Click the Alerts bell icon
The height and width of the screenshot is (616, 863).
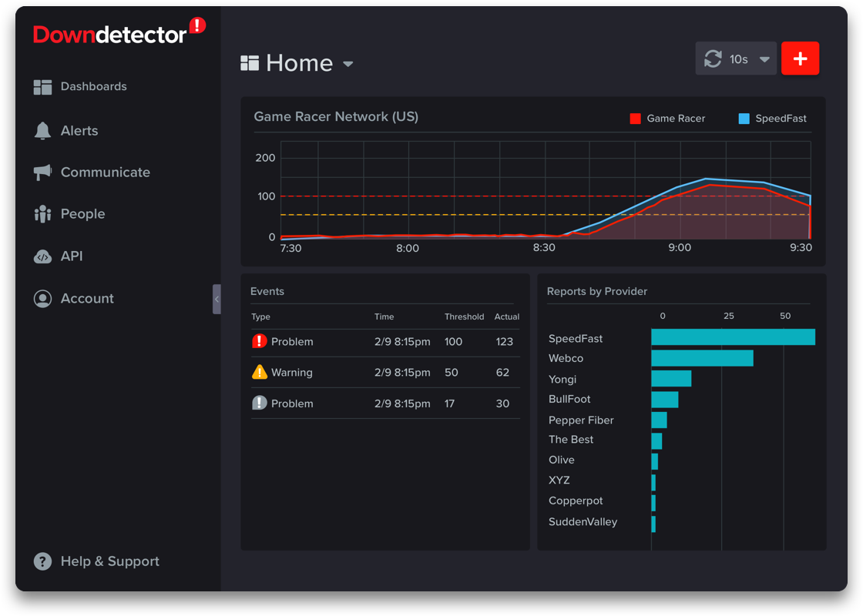point(42,130)
